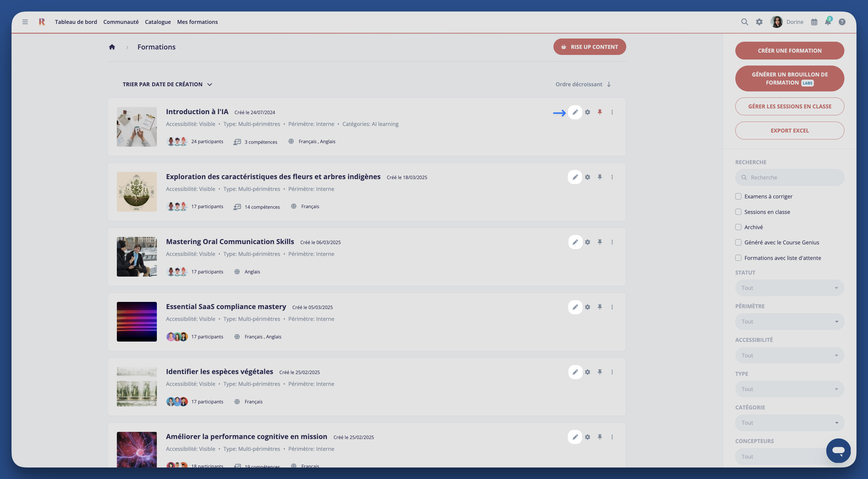Image resolution: width=868 pixels, height=479 pixels.
Task: Open the settings gear for Mastering Oral Communication Skills
Action: [x=587, y=242]
